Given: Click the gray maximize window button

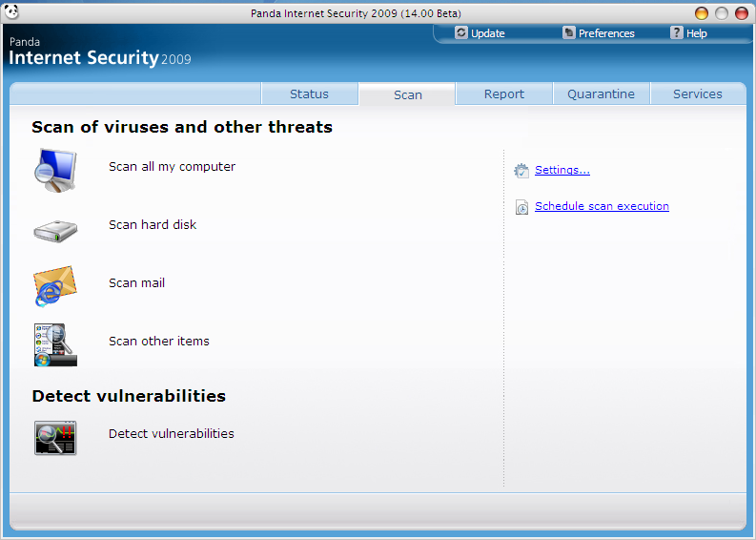Looking at the screenshot, I should [722, 13].
